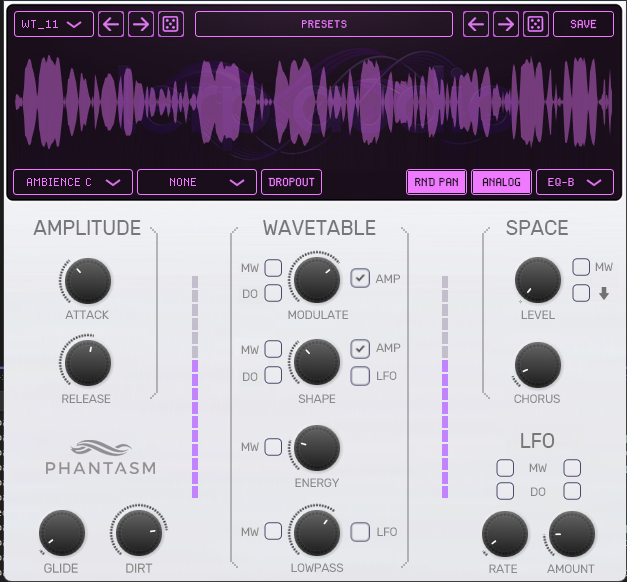Click the Save button

point(583,24)
